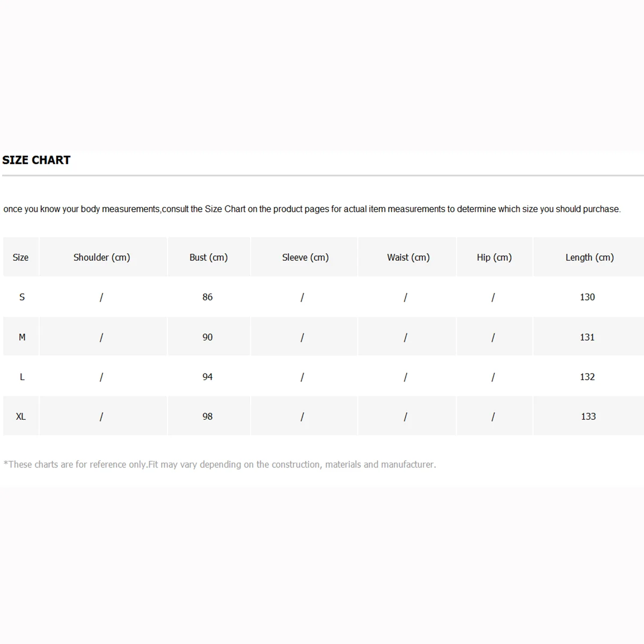Click bust value 86 for size S
644x644 pixels.
point(208,297)
